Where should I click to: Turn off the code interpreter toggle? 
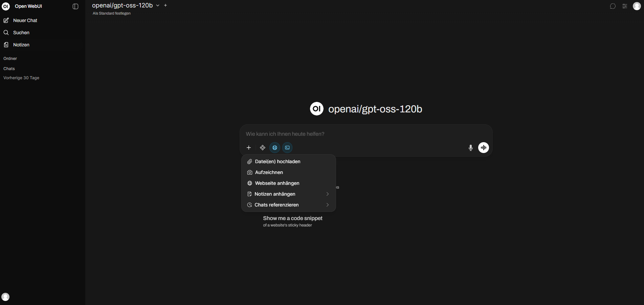[x=287, y=148]
